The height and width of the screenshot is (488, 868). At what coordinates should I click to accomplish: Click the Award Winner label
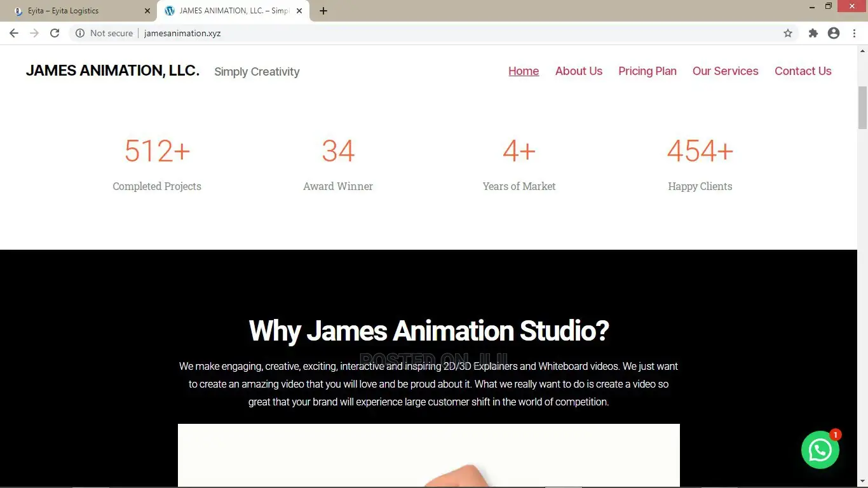pyautogui.click(x=338, y=186)
